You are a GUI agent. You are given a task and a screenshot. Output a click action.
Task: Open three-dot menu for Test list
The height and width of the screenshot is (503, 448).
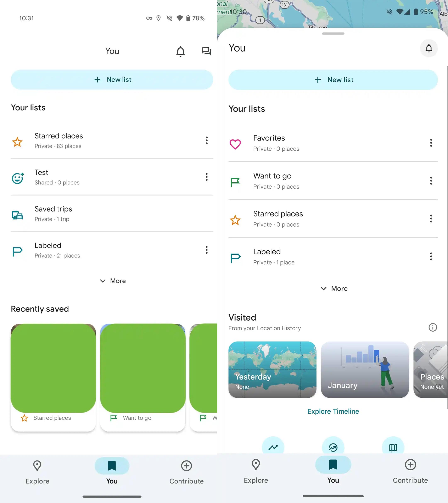(x=206, y=177)
